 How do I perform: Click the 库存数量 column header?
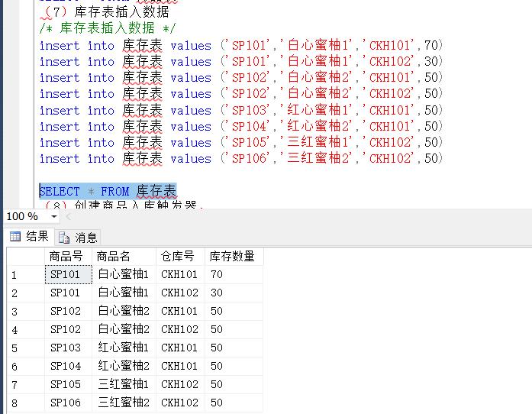pos(234,256)
